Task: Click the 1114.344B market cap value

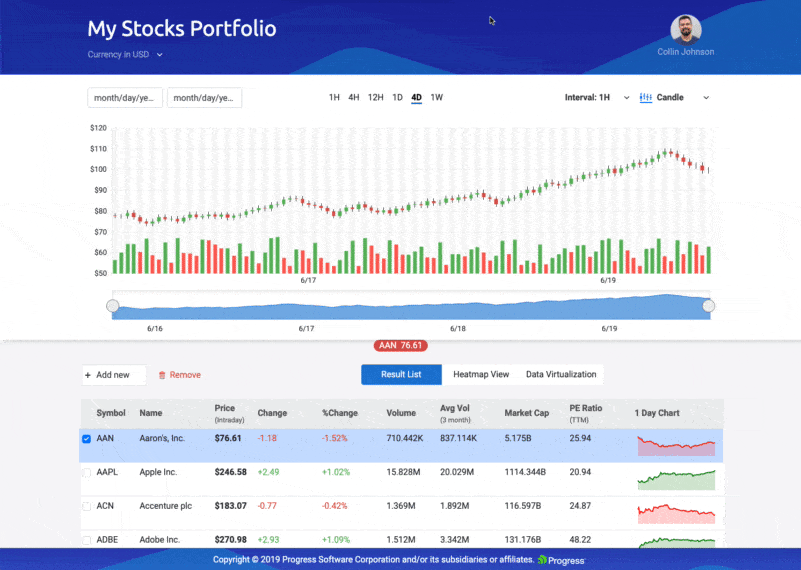Action: click(x=525, y=472)
